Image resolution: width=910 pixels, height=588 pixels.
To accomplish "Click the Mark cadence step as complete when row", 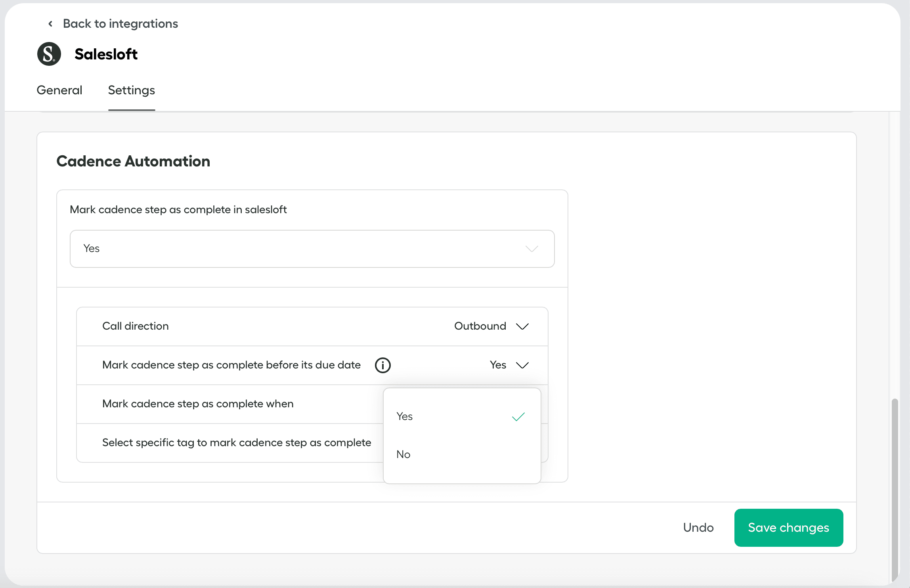I will click(198, 404).
